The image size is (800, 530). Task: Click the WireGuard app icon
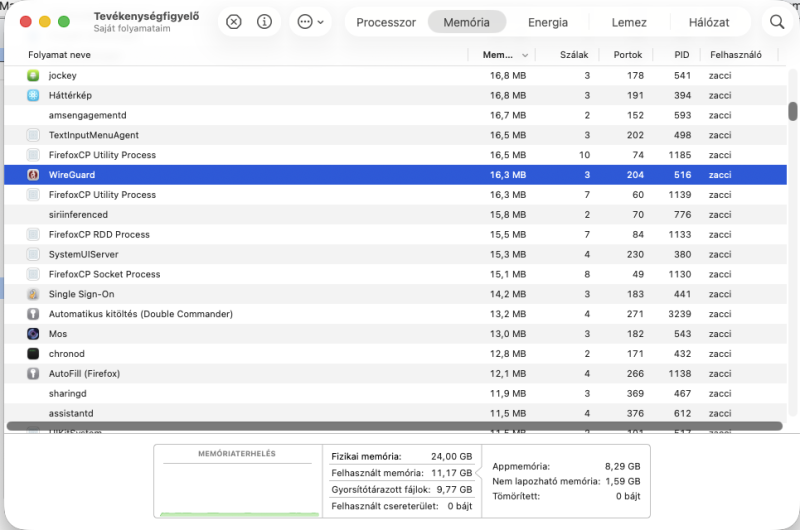tap(33, 175)
